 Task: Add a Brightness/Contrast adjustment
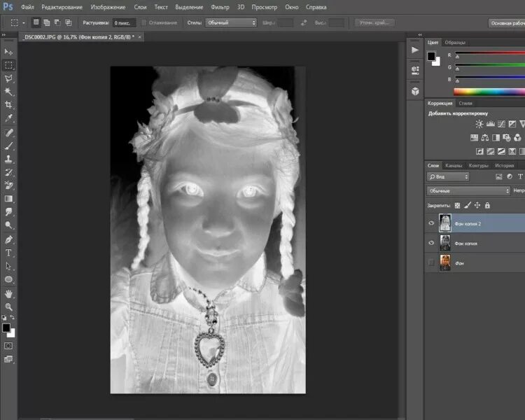coord(479,124)
